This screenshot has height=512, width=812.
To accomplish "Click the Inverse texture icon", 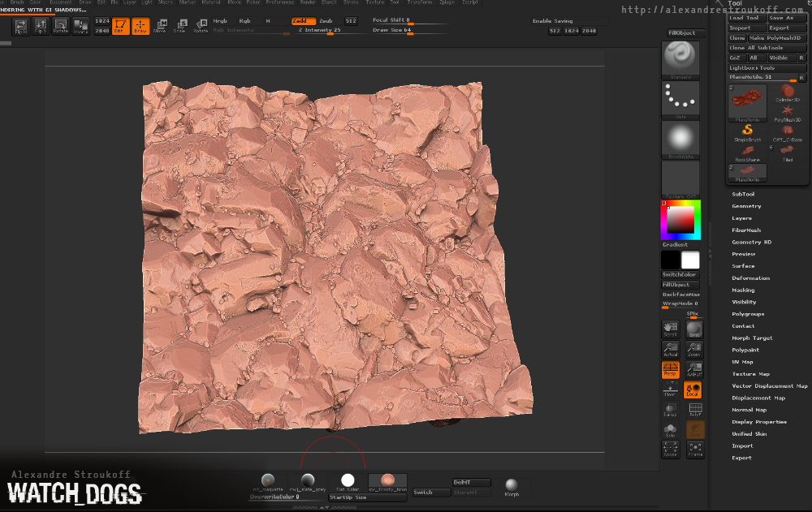I will [80, 26].
